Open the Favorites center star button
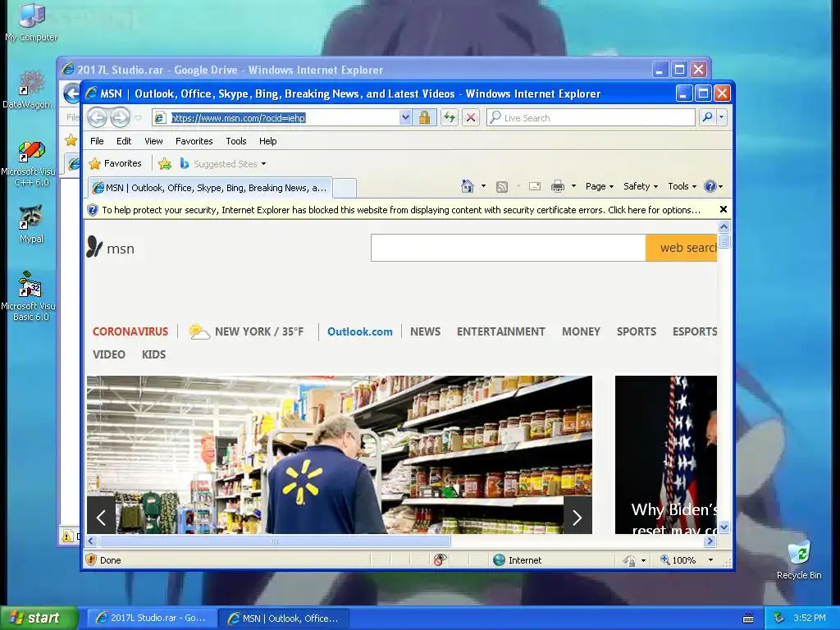The image size is (840, 630). tap(115, 163)
